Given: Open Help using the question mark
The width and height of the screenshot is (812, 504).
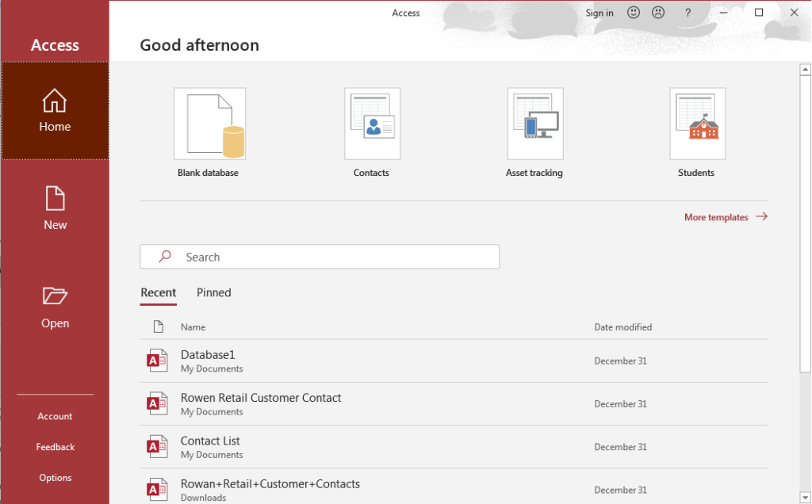Looking at the screenshot, I should 688,13.
